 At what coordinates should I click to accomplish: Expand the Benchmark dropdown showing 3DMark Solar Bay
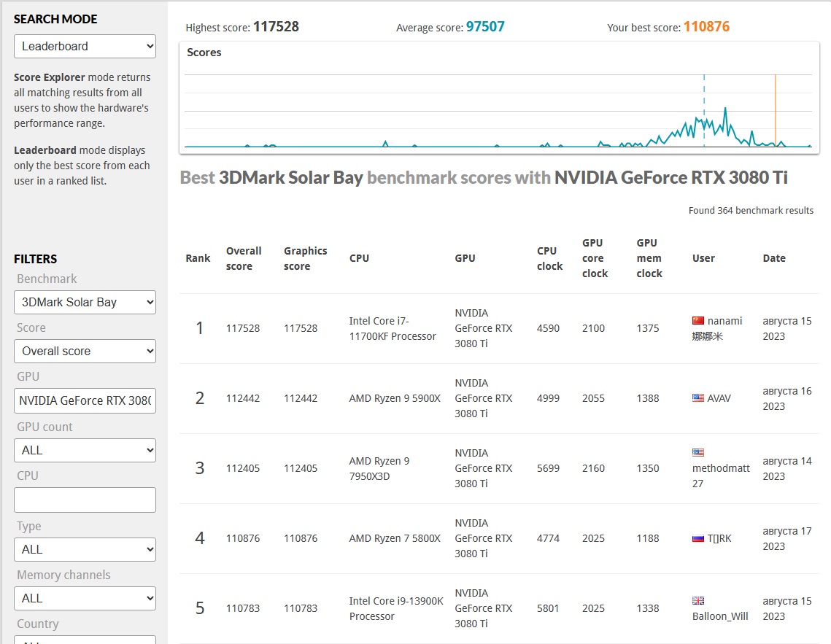[x=85, y=302]
